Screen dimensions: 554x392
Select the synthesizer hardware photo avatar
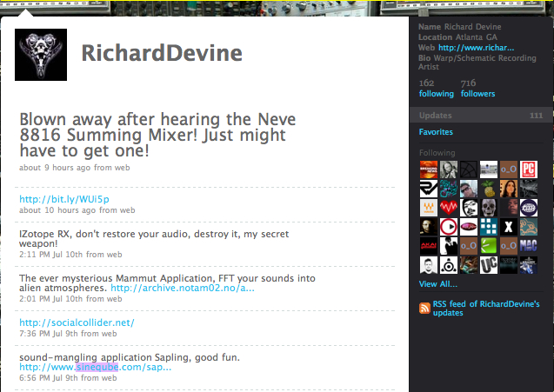[x=489, y=169]
